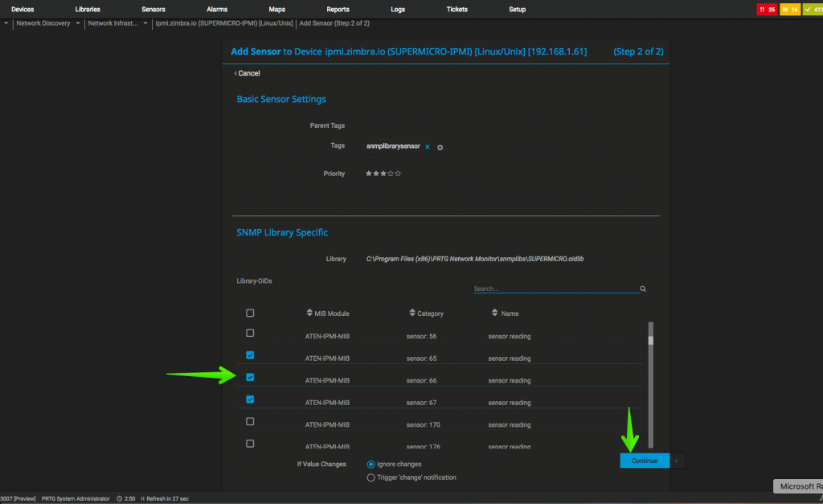Screen dimensions: 823x504
Task: Show the 16 warning sensors yellow badge
Action: point(790,10)
